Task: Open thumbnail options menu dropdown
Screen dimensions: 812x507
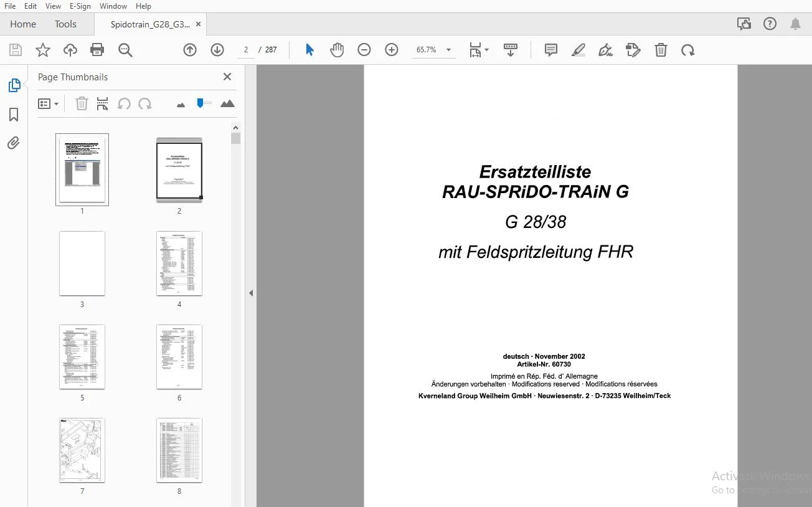Action: pyautogui.click(x=48, y=104)
